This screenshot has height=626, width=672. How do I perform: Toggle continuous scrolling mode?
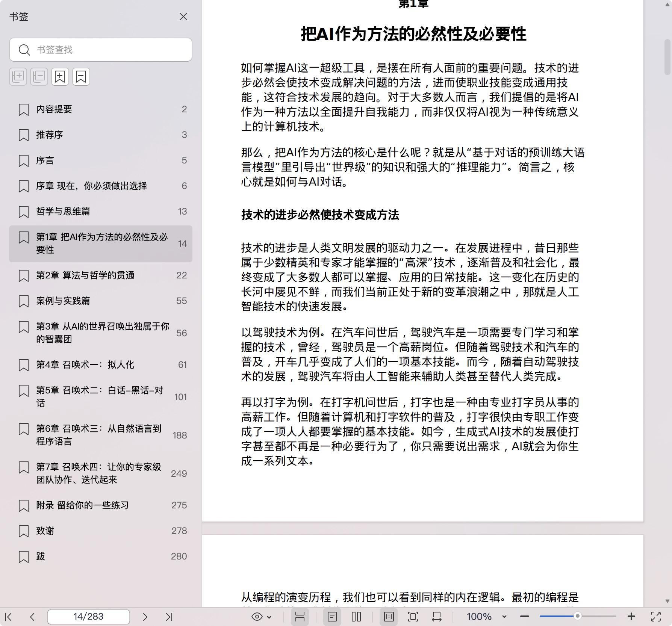pyautogui.click(x=300, y=617)
